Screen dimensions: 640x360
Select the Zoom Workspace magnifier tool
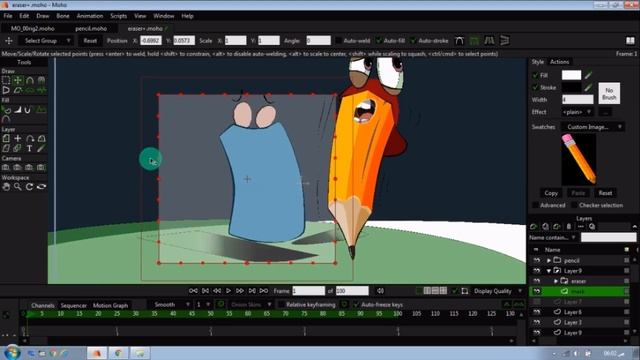[x=18, y=187]
